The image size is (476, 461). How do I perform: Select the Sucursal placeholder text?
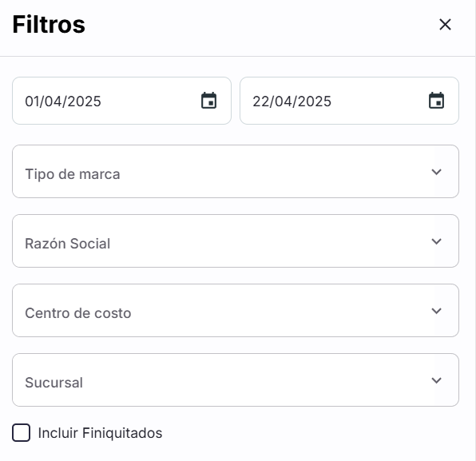pyautogui.click(x=54, y=383)
